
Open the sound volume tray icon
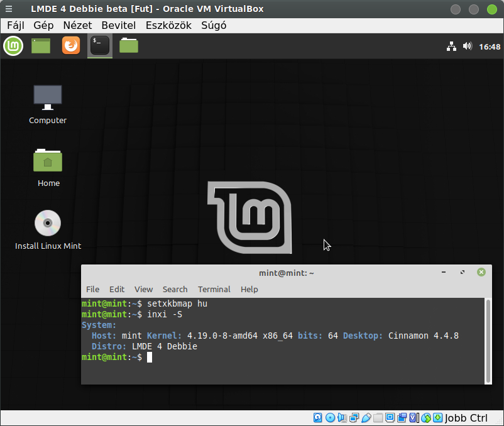(468, 46)
